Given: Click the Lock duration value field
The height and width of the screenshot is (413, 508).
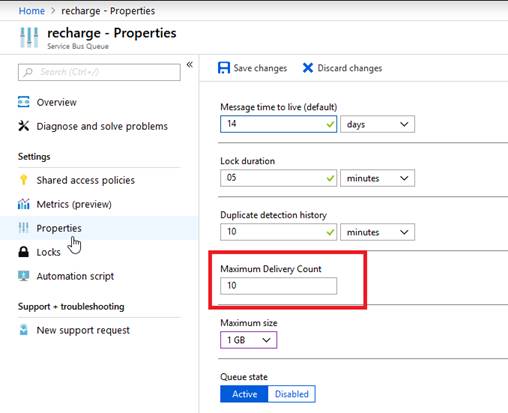Looking at the screenshot, I should click(x=278, y=178).
